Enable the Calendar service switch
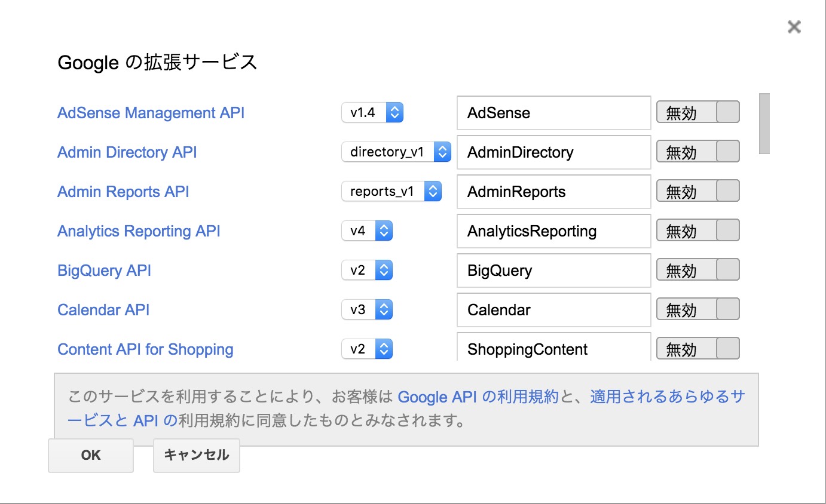826x504 pixels. 698,309
